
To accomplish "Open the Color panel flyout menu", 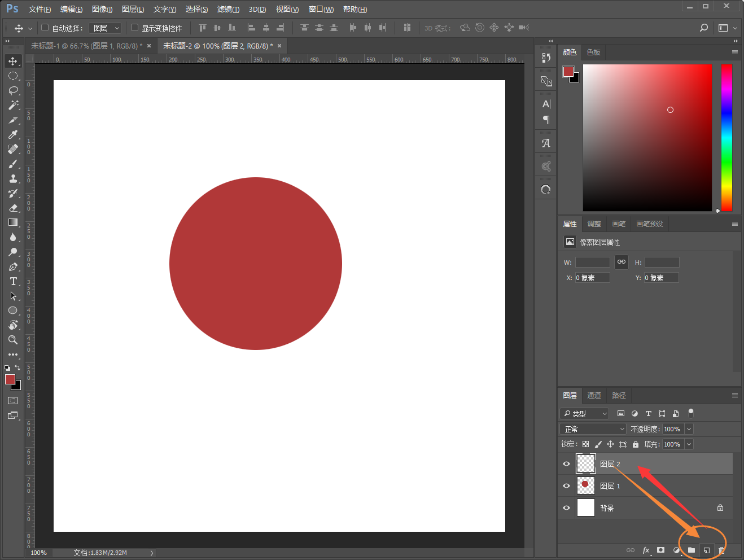I will pos(735,52).
